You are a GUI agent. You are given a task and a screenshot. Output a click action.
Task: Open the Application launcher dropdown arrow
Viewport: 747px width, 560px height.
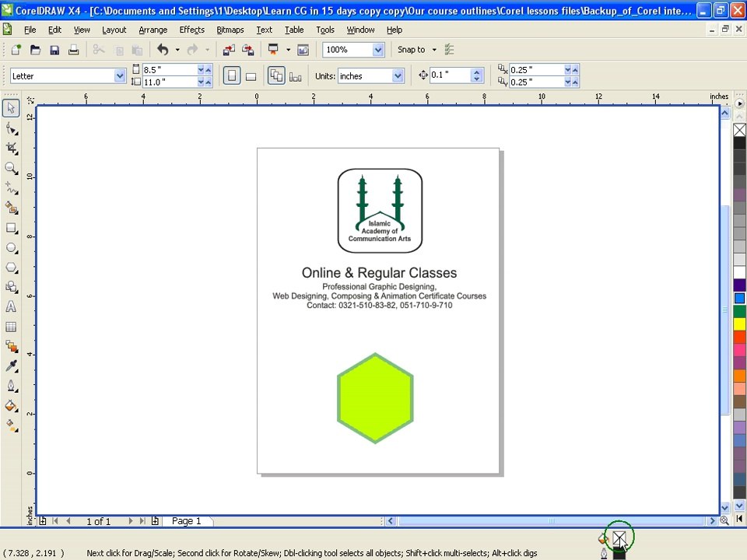click(x=288, y=50)
